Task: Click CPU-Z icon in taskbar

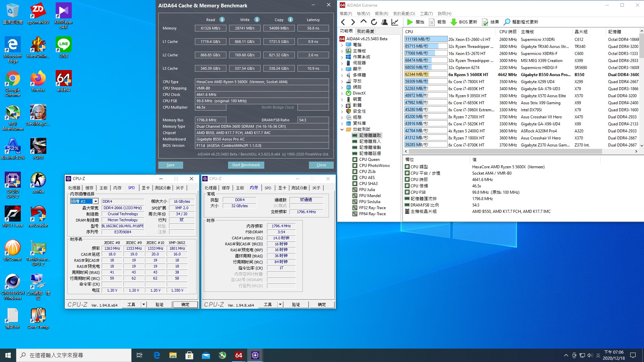Action: point(255,355)
